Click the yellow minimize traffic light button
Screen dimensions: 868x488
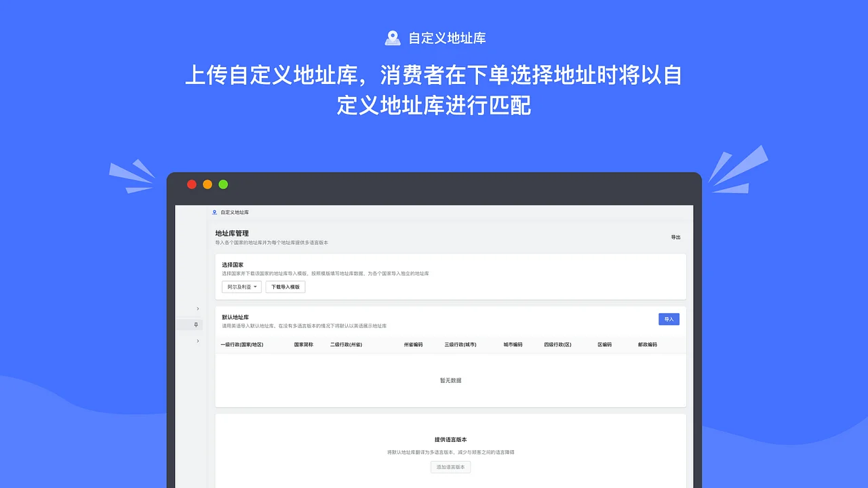tap(208, 184)
